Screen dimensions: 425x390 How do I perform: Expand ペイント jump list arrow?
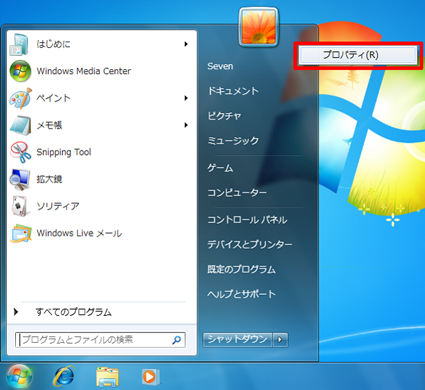pos(186,98)
